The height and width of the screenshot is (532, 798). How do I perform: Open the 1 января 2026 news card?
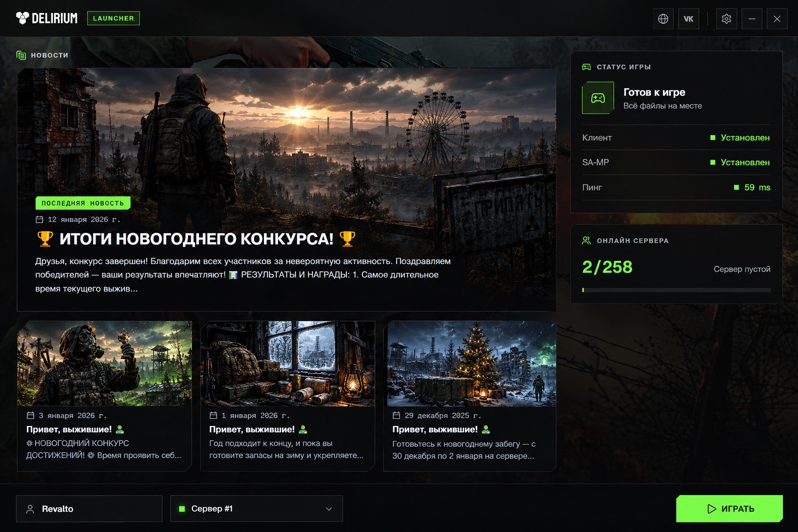click(287, 396)
